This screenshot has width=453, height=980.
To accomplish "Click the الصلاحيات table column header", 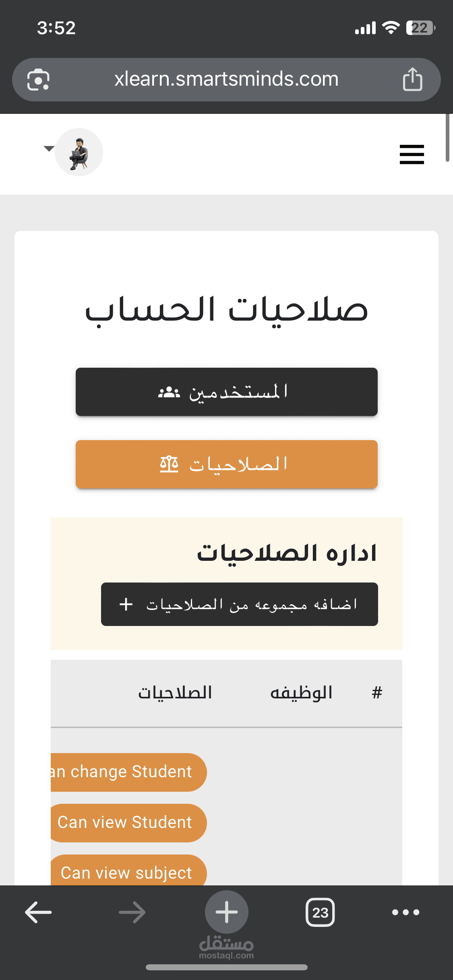I will coord(175,693).
